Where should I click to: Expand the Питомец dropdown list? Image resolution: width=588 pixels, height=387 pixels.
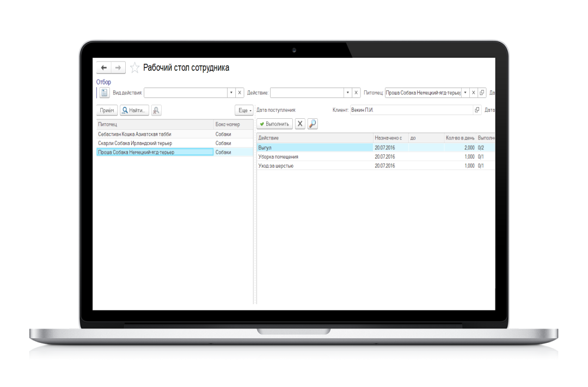click(465, 93)
